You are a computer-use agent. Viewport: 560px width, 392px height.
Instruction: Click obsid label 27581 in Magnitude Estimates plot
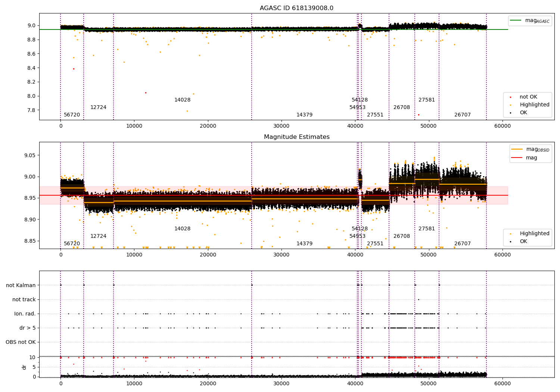[427, 229]
